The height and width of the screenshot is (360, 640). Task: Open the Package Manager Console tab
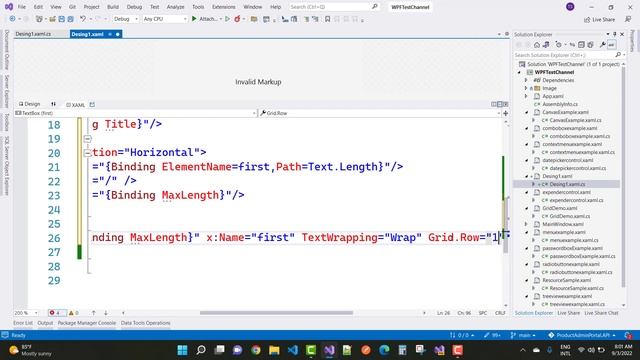pyautogui.click(x=87, y=323)
